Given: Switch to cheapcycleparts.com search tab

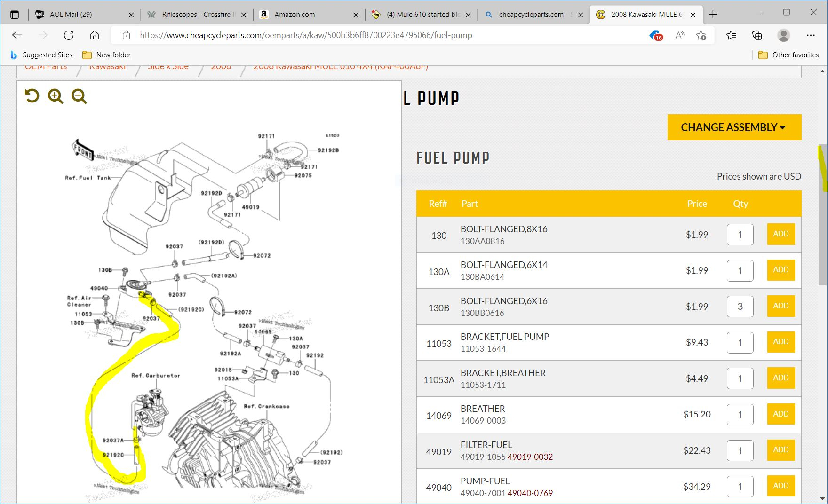Looking at the screenshot, I should tap(533, 15).
